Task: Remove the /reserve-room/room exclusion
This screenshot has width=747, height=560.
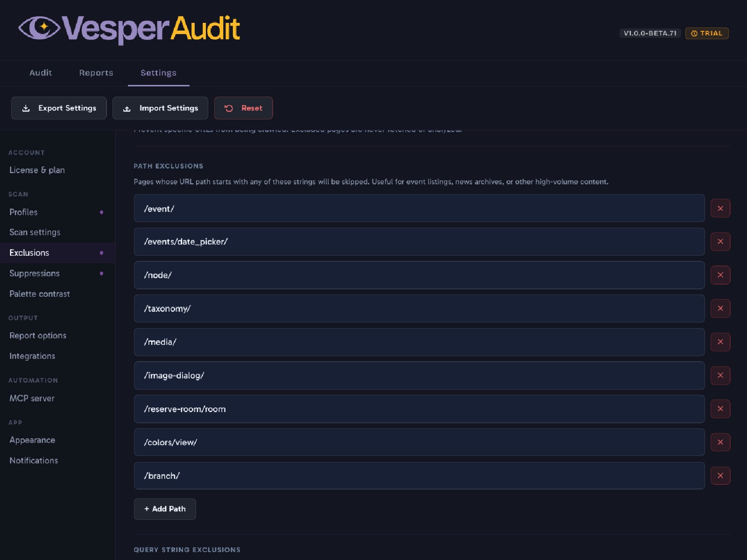Action: coord(720,409)
